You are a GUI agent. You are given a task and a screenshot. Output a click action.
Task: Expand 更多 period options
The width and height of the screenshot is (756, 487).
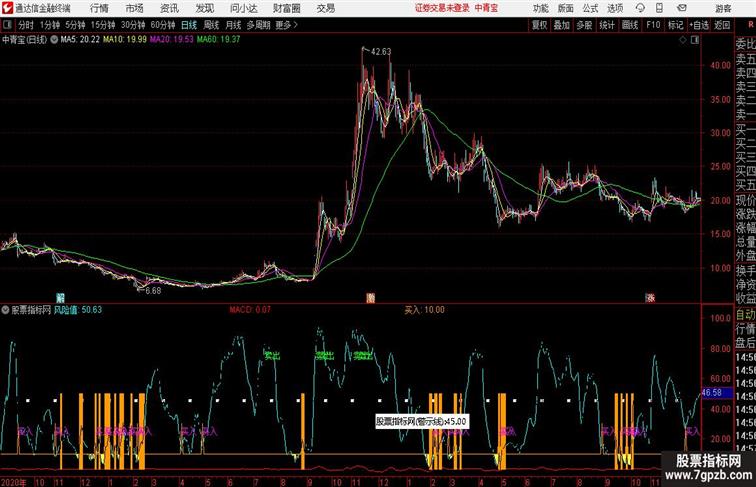286,25
